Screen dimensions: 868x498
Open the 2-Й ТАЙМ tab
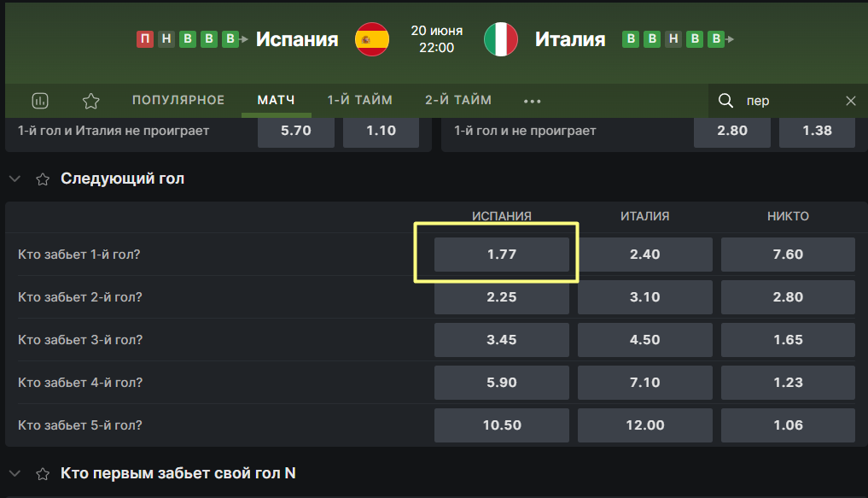(458, 100)
